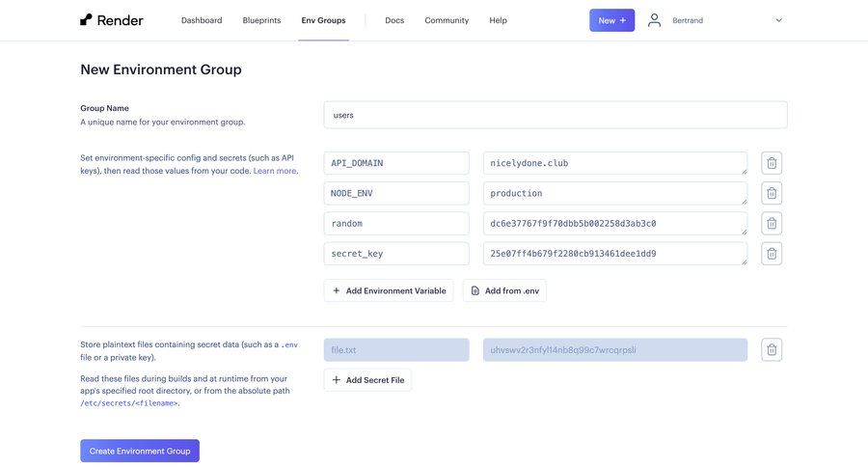Add Environment Variable

pyautogui.click(x=388, y=290)
